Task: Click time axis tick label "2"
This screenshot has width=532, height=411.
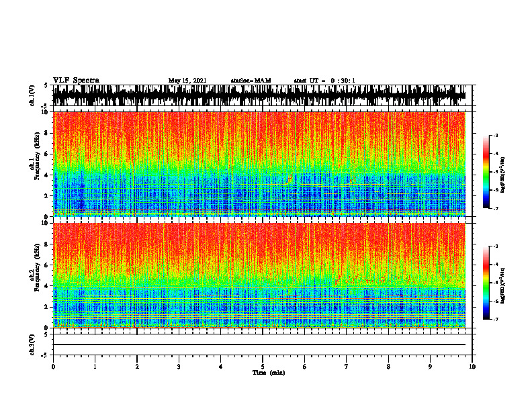Action: click(137, 367)
